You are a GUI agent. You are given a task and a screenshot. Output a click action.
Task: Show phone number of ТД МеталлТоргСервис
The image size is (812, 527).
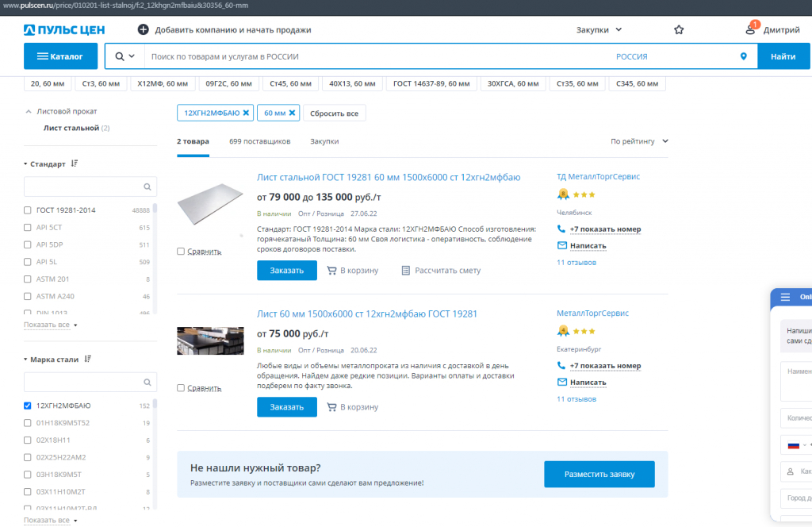point(605,229)
